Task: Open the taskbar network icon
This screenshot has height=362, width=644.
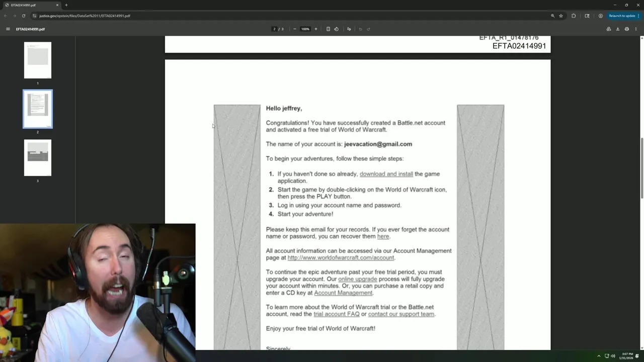Action: pyautogui.click(x=607, y=356)
